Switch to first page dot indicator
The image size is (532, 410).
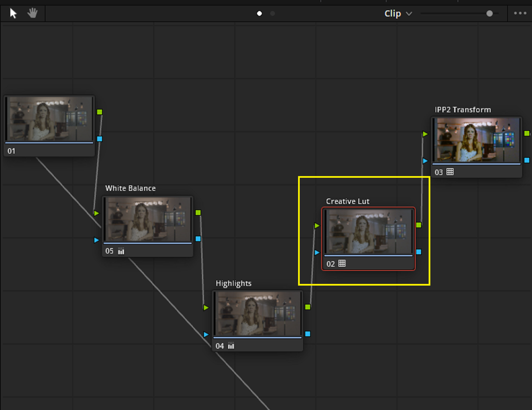pyautogui.click(x=259, y=13)
